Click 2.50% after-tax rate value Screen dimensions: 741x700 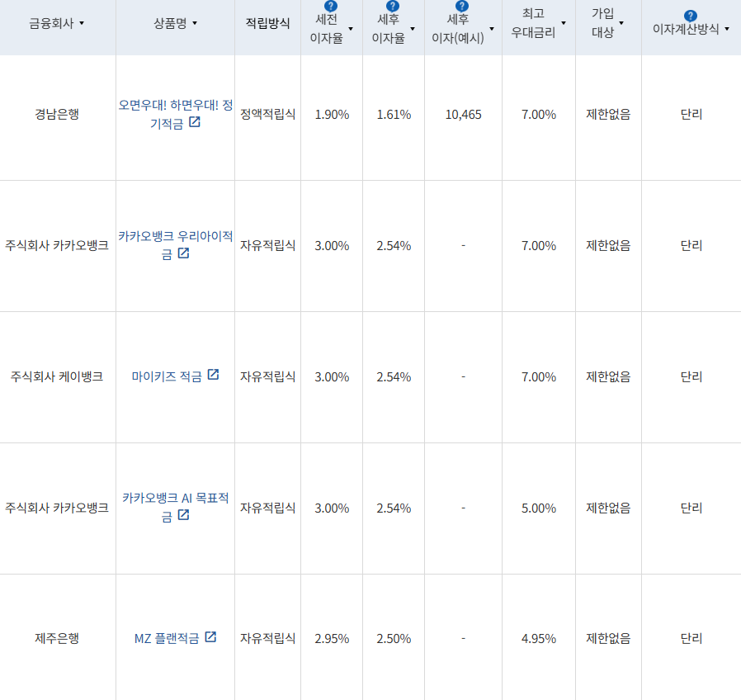pos(394,639)
